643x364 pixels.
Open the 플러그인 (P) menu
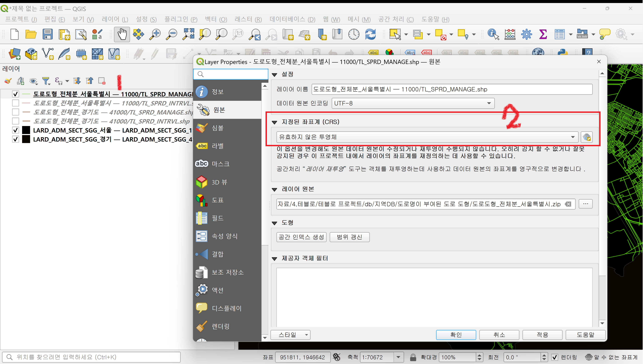click(x=181, y=19)
